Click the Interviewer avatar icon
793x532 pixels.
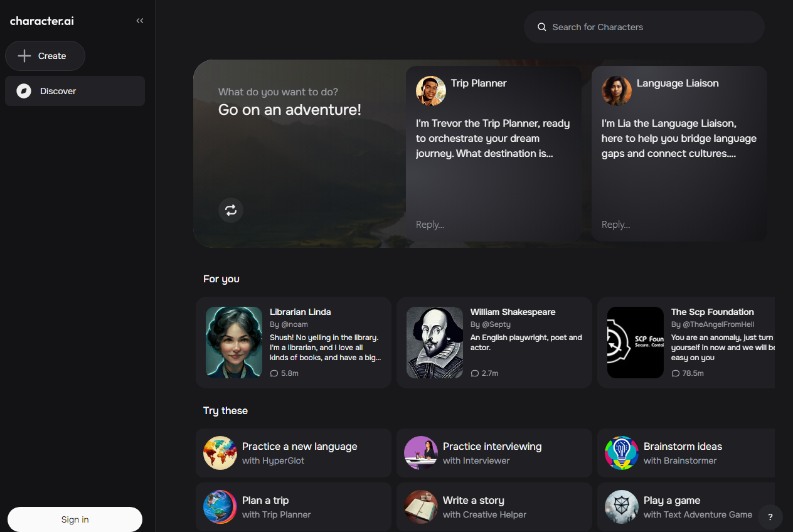pos(420,453)
